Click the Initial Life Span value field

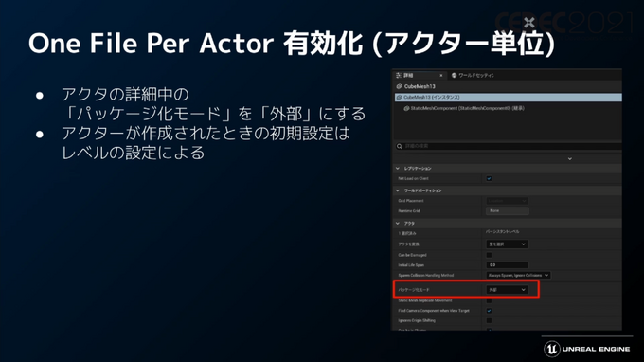(x=508, y=265)
